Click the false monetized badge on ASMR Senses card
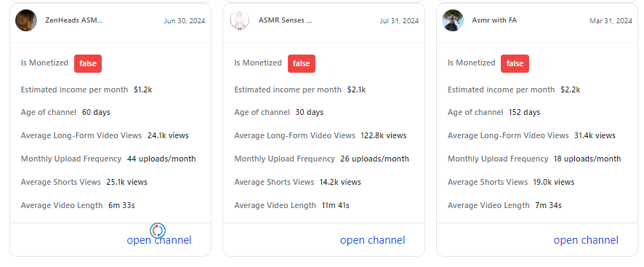Viewport: 644px width, 267px height. coord(302,63)
